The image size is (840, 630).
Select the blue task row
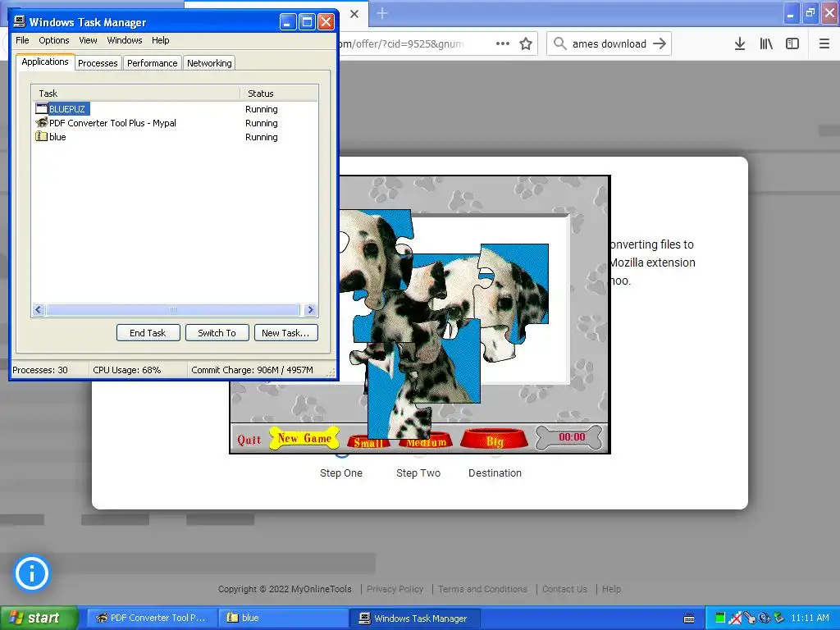(175, 137)
